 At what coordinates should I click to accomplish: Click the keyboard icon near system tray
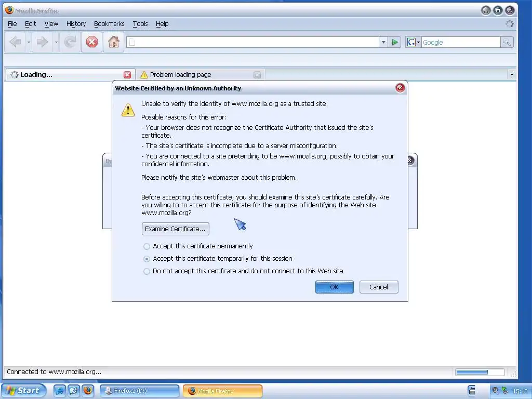click(472, 391)
